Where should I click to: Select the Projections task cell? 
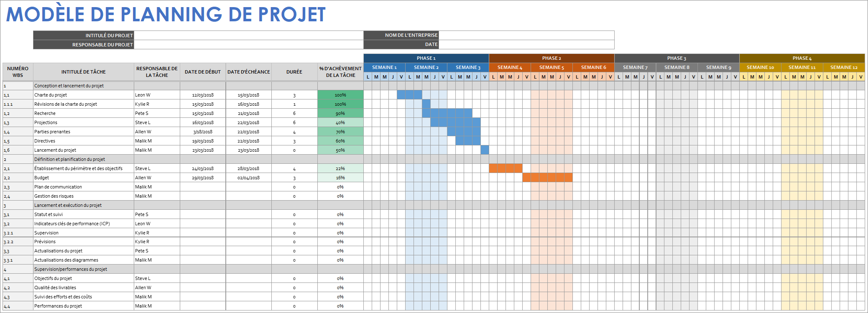coord(84,122)
